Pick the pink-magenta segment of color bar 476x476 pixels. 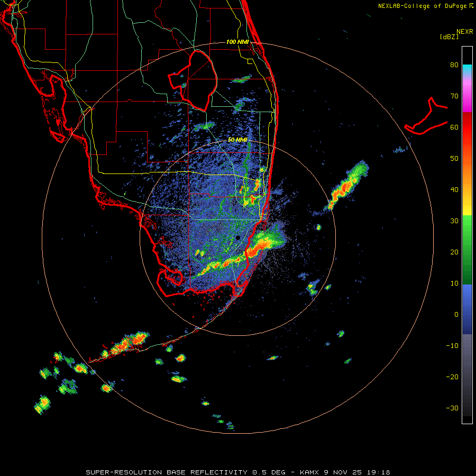(467, 94)
